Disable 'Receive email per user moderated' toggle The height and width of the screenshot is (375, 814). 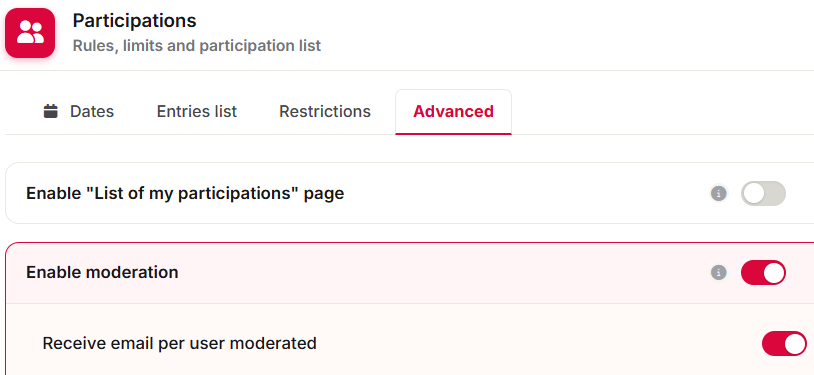click(784, 343)
